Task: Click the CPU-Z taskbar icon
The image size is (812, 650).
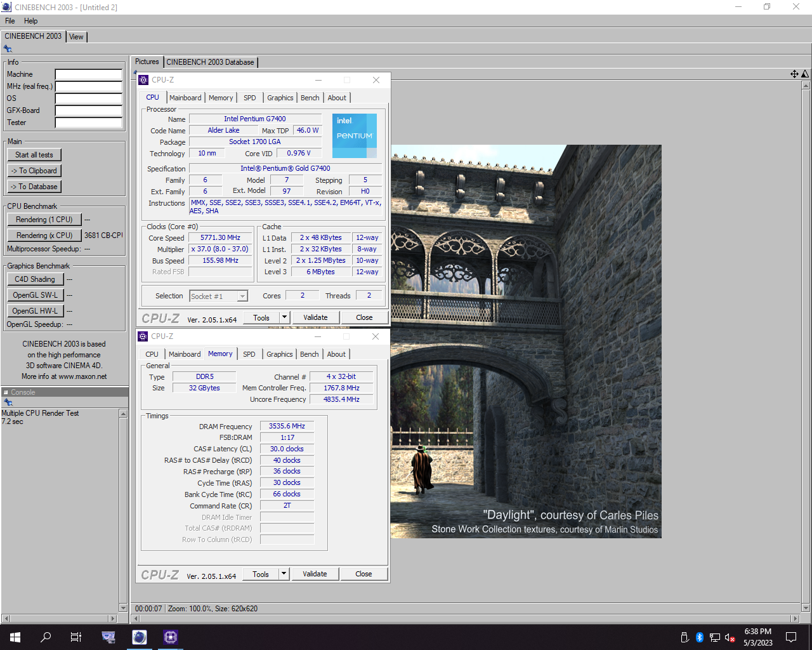Action: point(171,637)
